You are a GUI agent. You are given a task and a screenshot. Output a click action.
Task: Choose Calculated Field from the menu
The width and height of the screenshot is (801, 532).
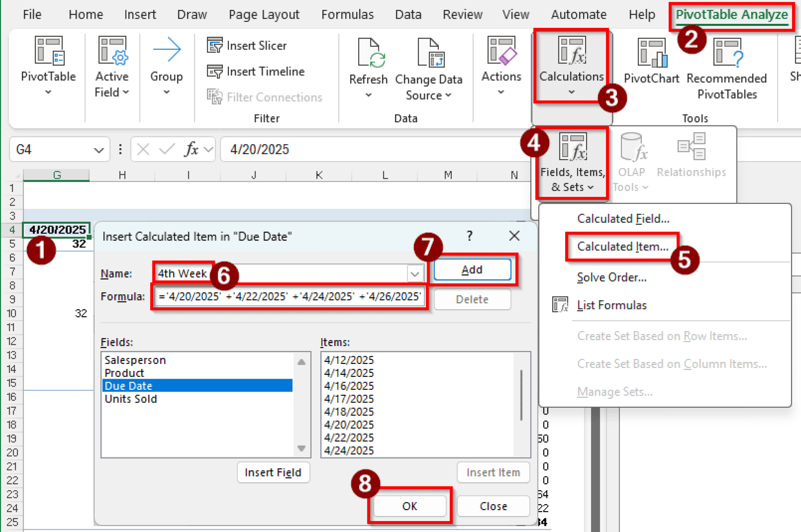(623, 219)
